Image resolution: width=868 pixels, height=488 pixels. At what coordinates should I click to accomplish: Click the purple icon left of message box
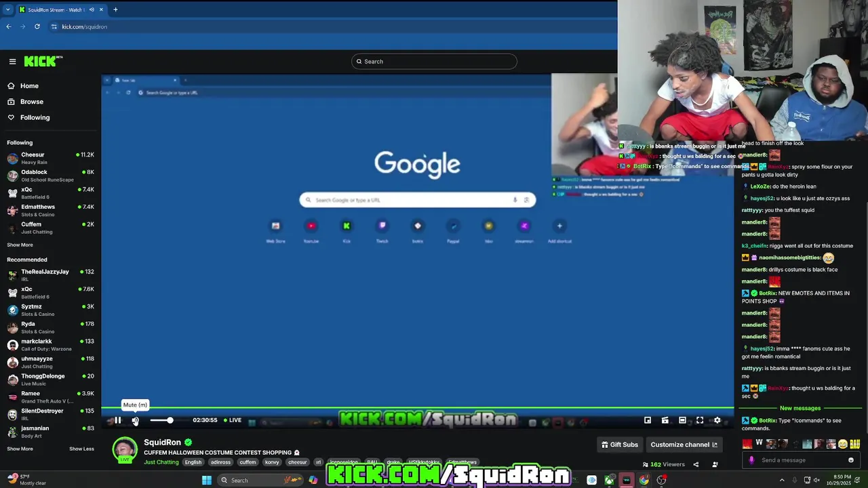(751, 460)
